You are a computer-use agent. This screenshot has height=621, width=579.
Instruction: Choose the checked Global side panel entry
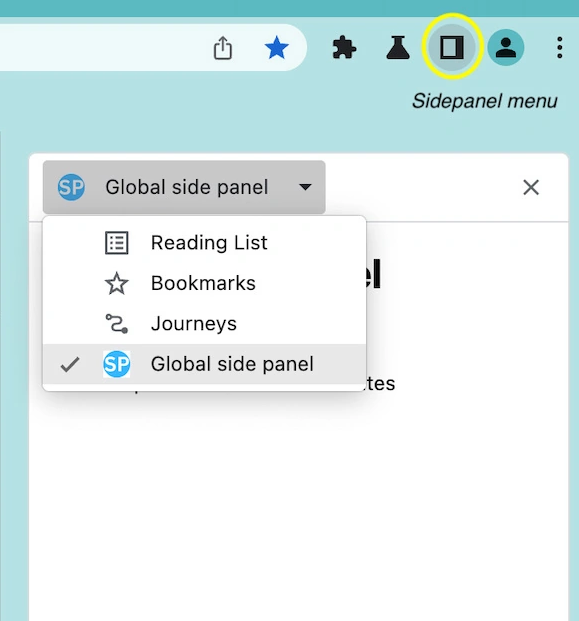click(204, 364)
